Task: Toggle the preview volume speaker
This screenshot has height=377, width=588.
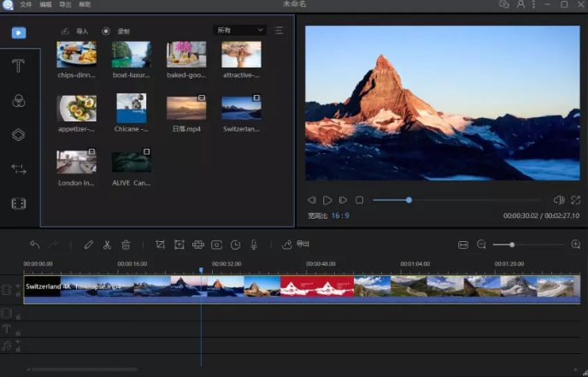Action: pyautogui.click(x=558, y=200)
